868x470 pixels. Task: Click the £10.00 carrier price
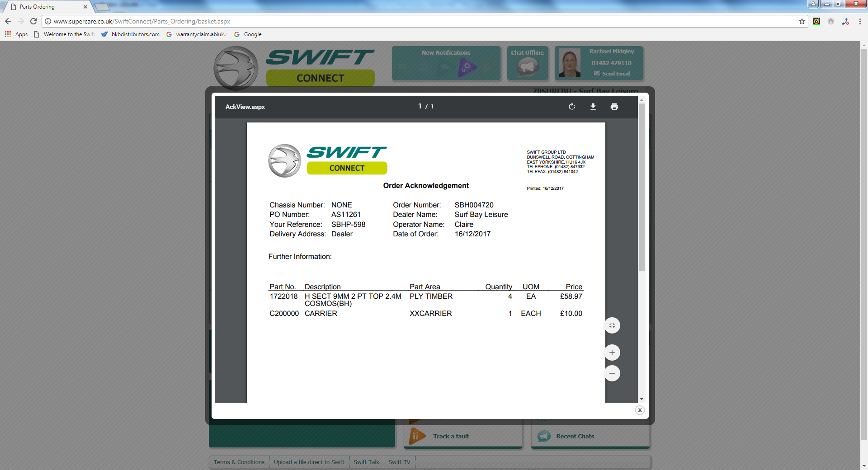pyautogui.click(x=571, y=314)
